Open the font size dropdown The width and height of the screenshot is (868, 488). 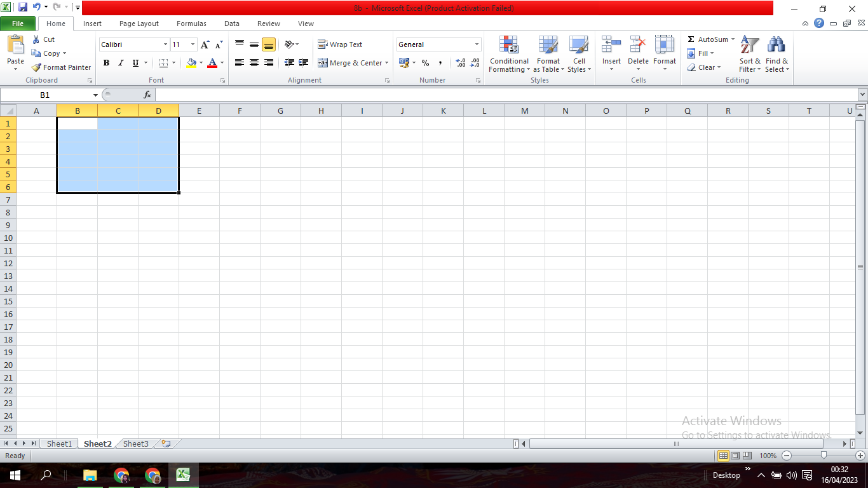click(193, 44)
